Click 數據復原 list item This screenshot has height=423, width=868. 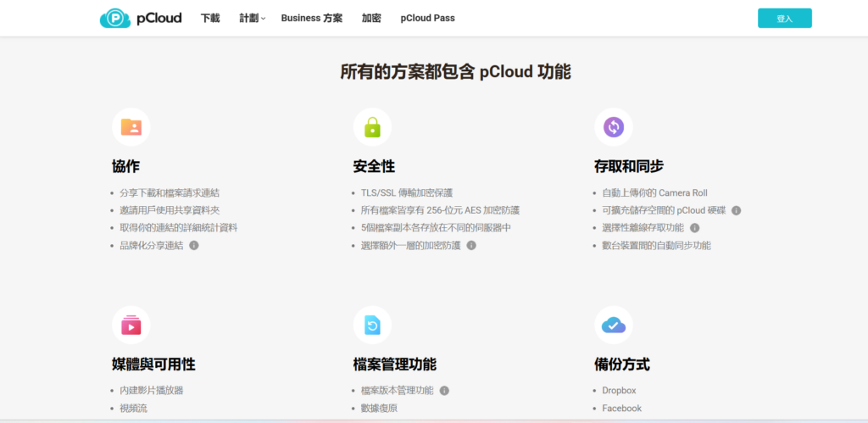point(379,408)
